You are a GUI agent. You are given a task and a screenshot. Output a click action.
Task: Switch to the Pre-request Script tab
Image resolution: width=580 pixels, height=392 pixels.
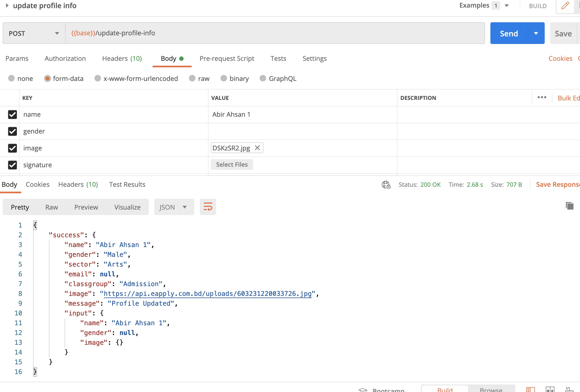pos(226,59)
